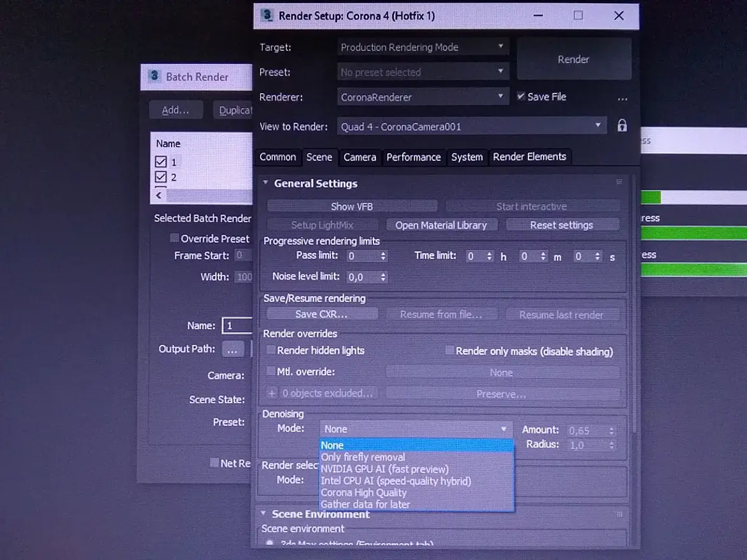Open the View to Render dropdown
Viewport: 747px width, 560px height.
coord(472,126)
